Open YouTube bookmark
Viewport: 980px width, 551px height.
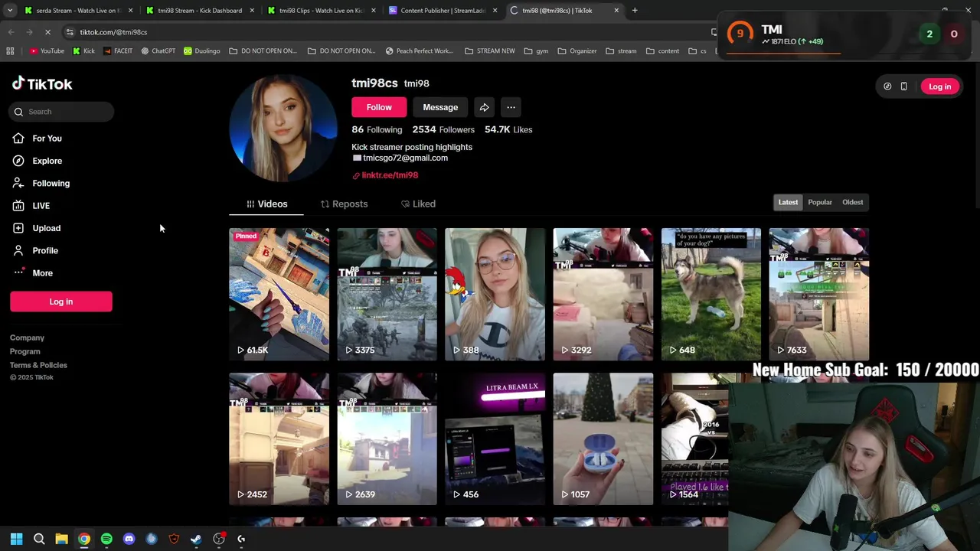(47, 51)
